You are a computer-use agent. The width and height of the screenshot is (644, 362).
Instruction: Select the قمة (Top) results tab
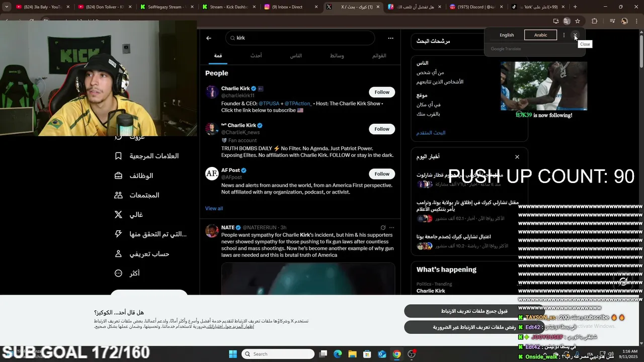coord(218,56)
